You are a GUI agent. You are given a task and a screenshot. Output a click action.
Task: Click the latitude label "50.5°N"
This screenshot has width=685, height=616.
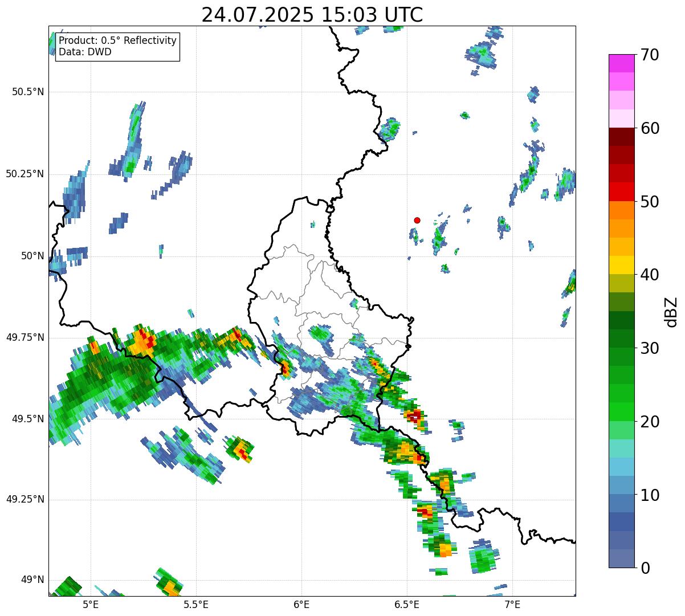coord(28,92)
